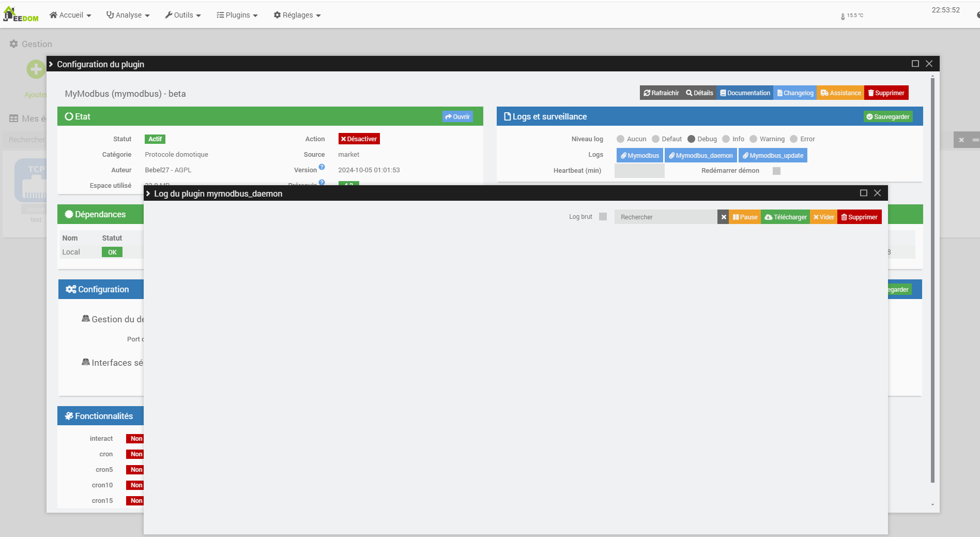Screen dimensions: 980x537
Task: Select the Info log level
Action: pos(726,139)
